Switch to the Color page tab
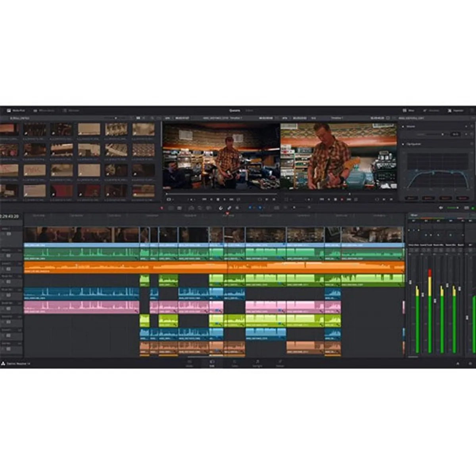Screen dimensions: 476x476 pos(234,364)
